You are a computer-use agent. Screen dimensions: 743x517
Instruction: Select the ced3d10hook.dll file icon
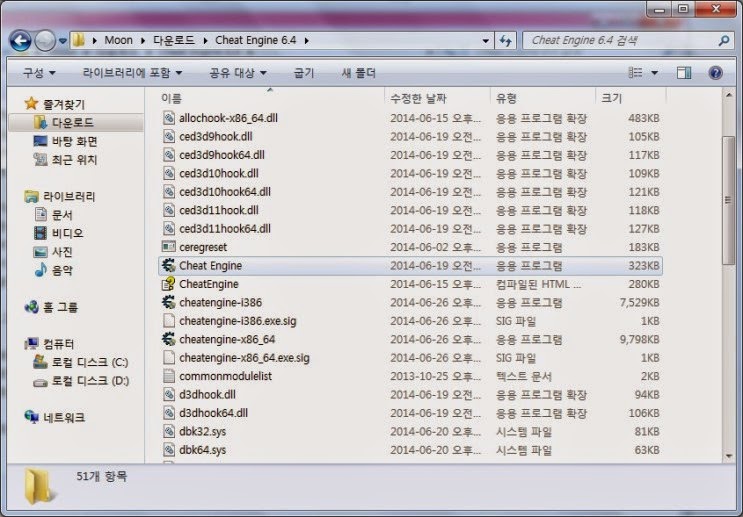(x=169, y=173)
